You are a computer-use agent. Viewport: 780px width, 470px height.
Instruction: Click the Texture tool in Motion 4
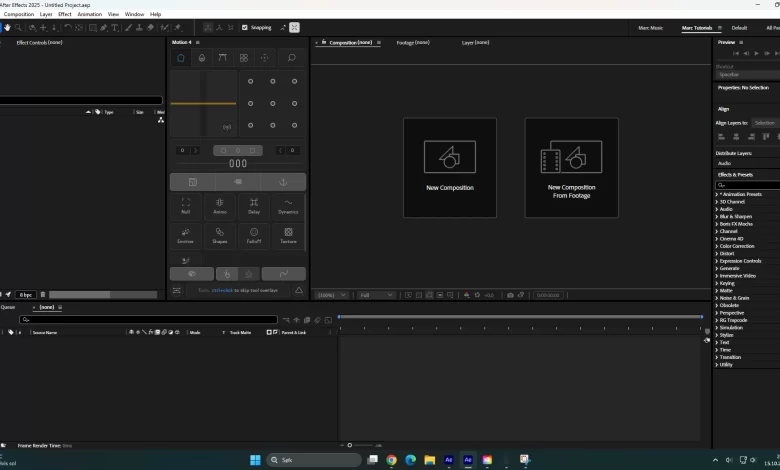(288, 236)
